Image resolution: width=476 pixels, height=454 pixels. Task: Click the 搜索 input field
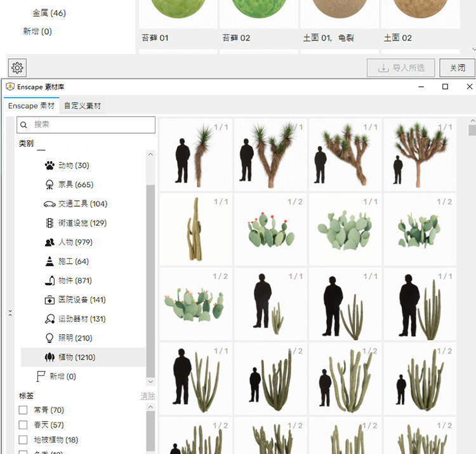(86, 125)
